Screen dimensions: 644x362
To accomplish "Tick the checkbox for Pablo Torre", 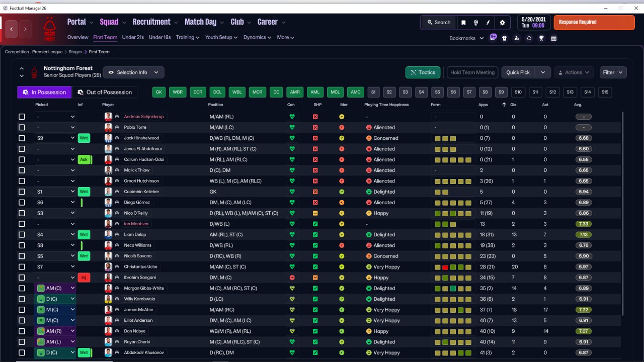I will tap(22, 128).
